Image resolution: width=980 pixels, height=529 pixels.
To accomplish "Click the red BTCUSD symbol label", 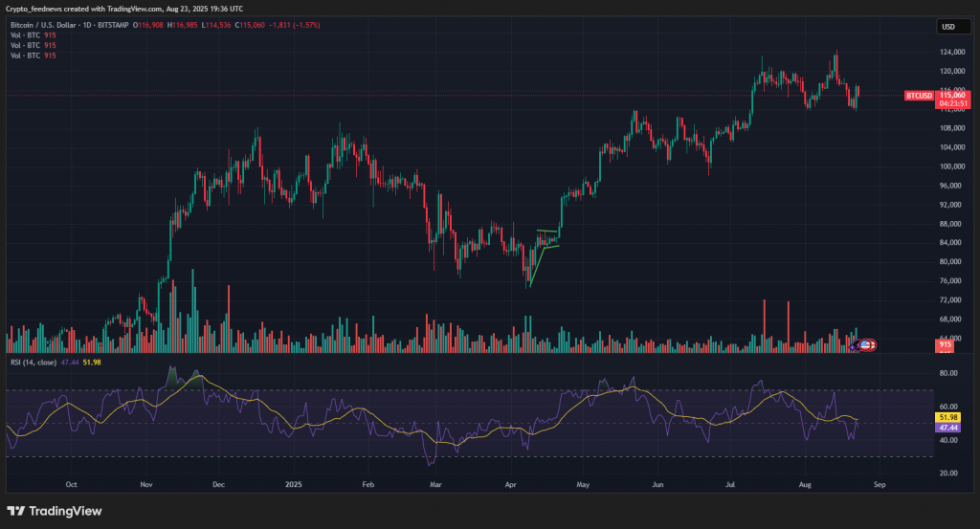I will pos(919,96).
